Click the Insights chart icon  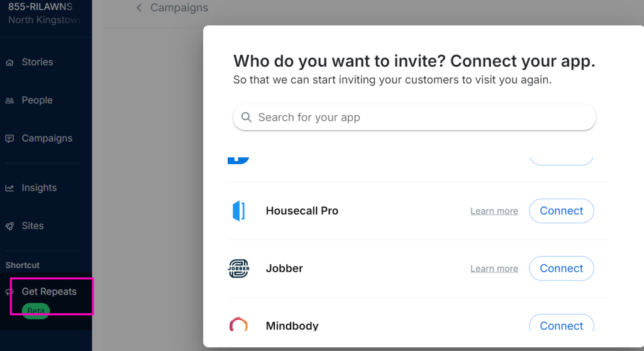(9, 188)
